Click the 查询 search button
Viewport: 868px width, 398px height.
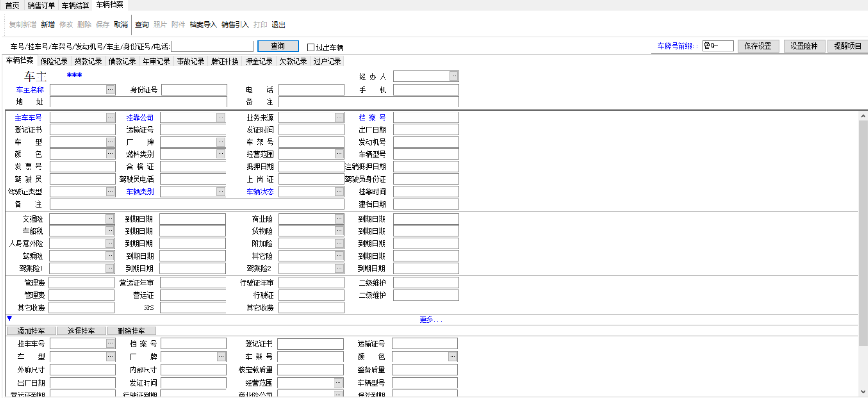278,46
